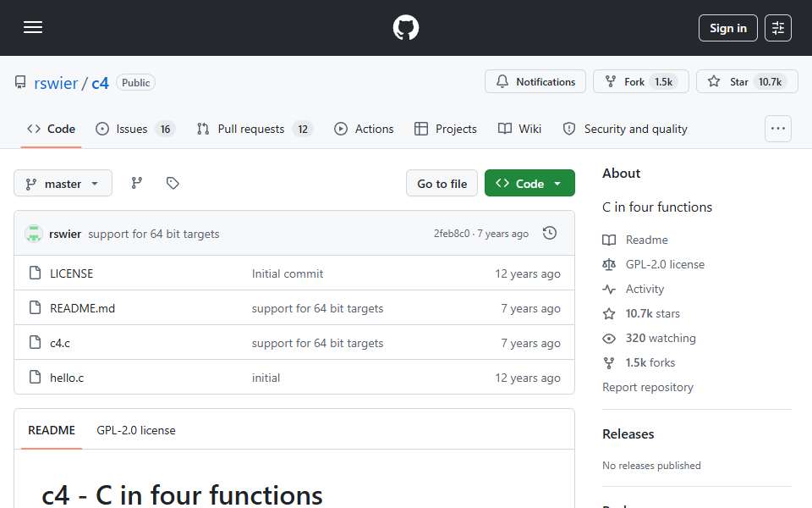The image size is (812, 508).
Task: Open 'initial' commit message for hello.c
Action: pyautogui.click(x=266, y=378)
